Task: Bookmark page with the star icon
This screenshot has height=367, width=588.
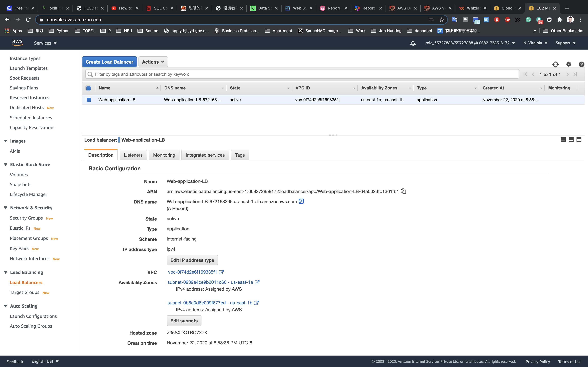Action: pyautogui.click(x=441, y=20)
